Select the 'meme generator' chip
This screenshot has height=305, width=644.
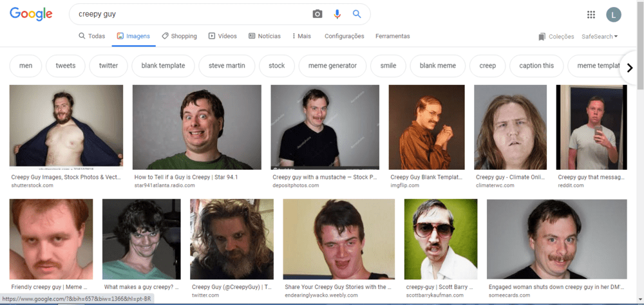[x=333, y=66]
